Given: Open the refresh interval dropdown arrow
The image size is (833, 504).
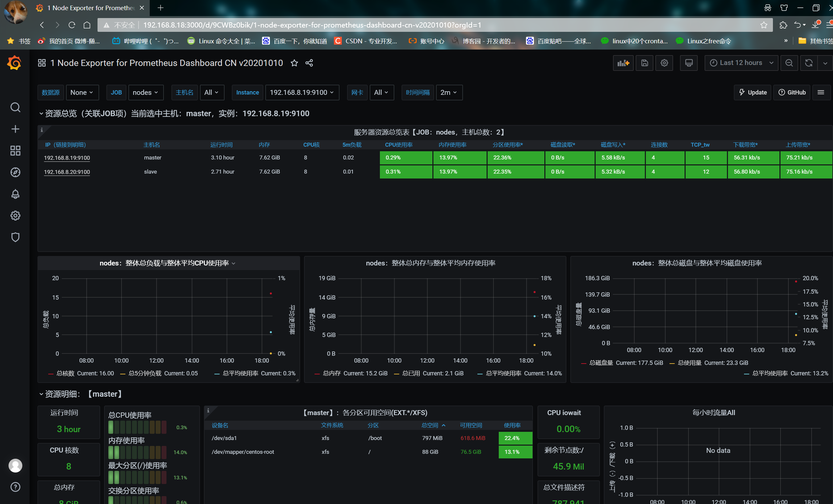Looking at the screenshot, I should (825, 63).
